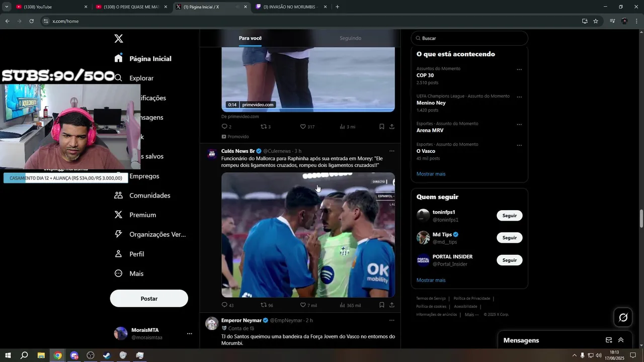Open Comunidades people icon
The width and height of the screenshot is (644, 362).
(x=118, y=195)
